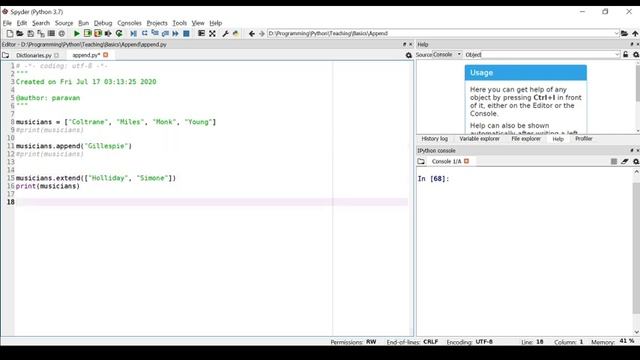The width and height of the screenshot is (640, 360).
Task: Start debugging with the Debug file icon
Action: coord(133,33)
